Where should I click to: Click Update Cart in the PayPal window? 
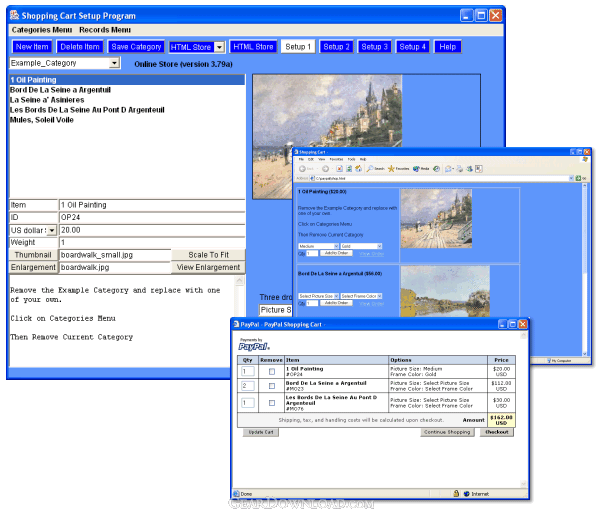261,432
